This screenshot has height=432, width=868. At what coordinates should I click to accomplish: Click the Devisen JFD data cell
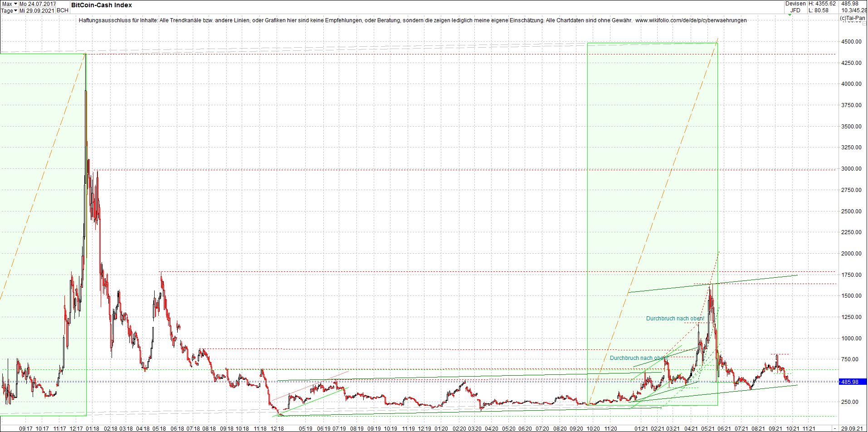pos(796,6)
